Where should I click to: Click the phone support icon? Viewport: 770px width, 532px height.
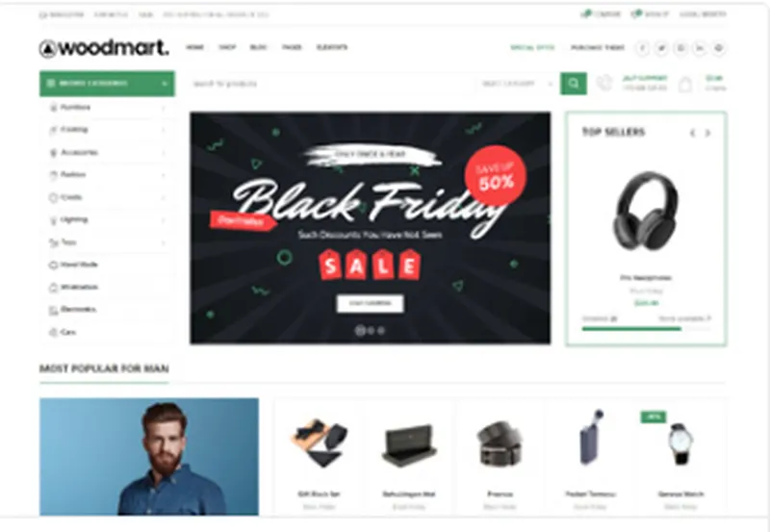[x=604, y=83]
